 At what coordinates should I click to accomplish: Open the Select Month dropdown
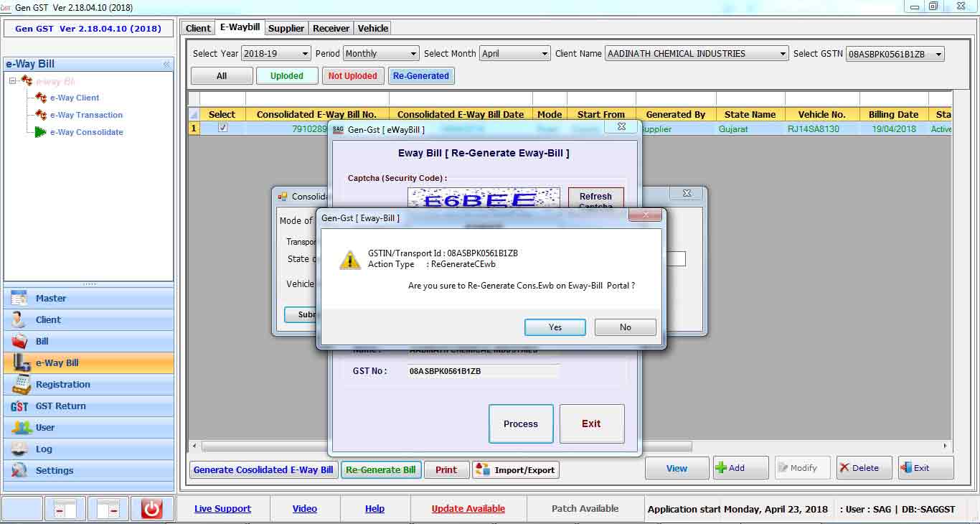514,54
